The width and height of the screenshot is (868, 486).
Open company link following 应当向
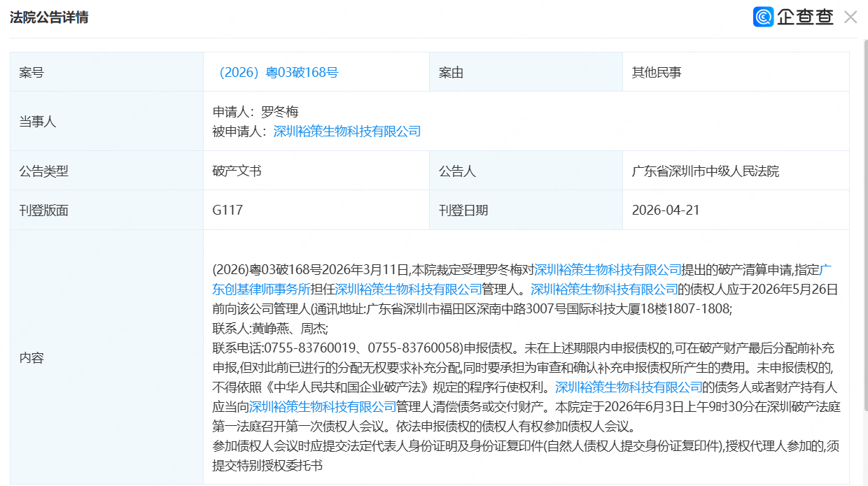point(323,406)
